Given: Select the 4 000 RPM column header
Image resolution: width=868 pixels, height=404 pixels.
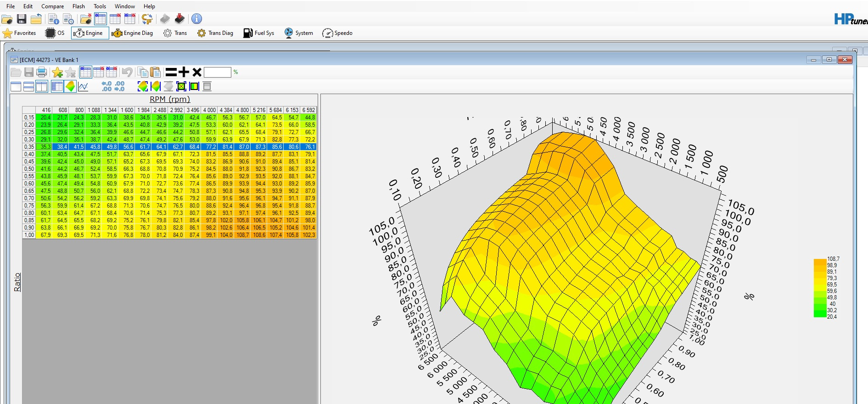Looking at the screenshot, I should tap(209, 110).
